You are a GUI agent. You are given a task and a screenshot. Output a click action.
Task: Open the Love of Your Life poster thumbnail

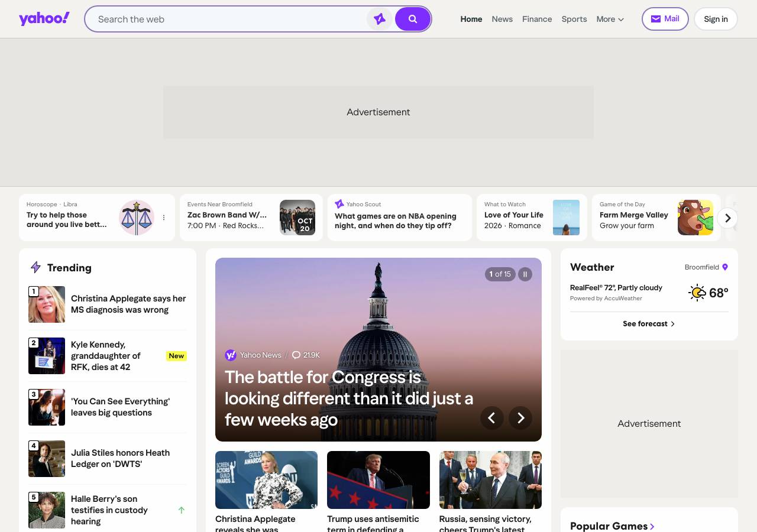click(566, 218)
